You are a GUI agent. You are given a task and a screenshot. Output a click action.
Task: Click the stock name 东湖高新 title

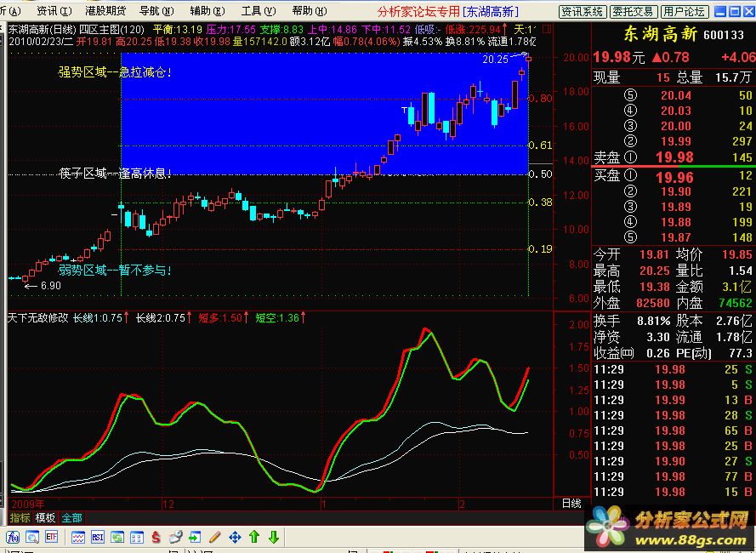pos(660,34)
